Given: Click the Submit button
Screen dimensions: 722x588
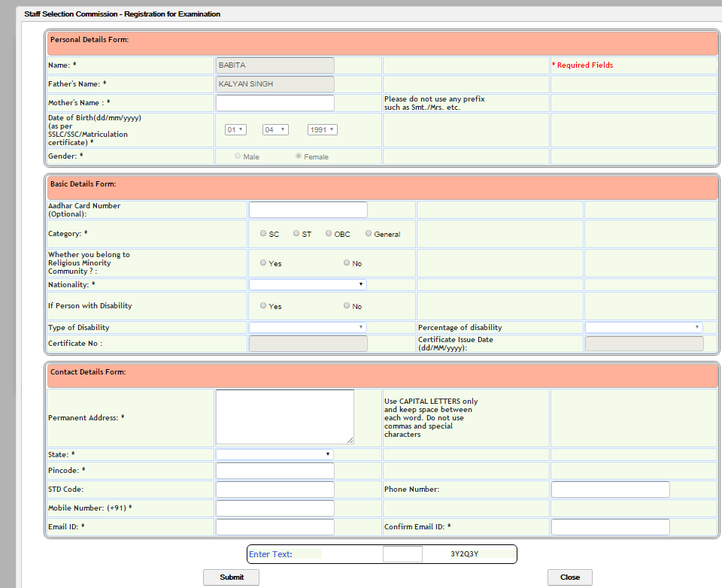Looking at the screenshot, I should [231, 577].
